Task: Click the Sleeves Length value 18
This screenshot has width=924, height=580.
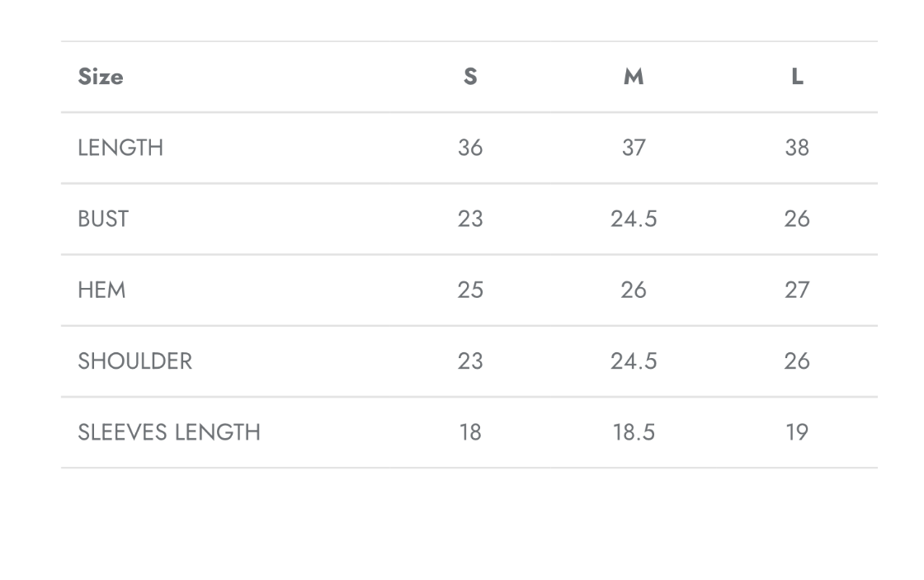Action: 470,432
